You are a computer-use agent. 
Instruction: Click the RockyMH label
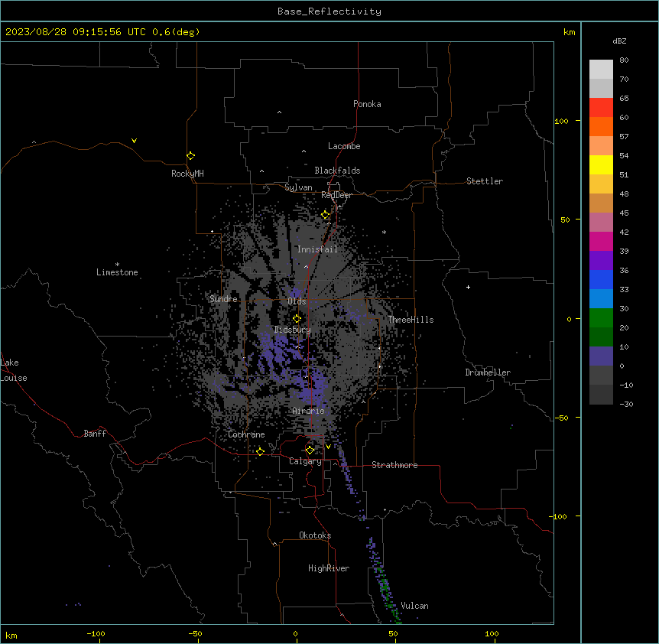(x=187, y=174)
